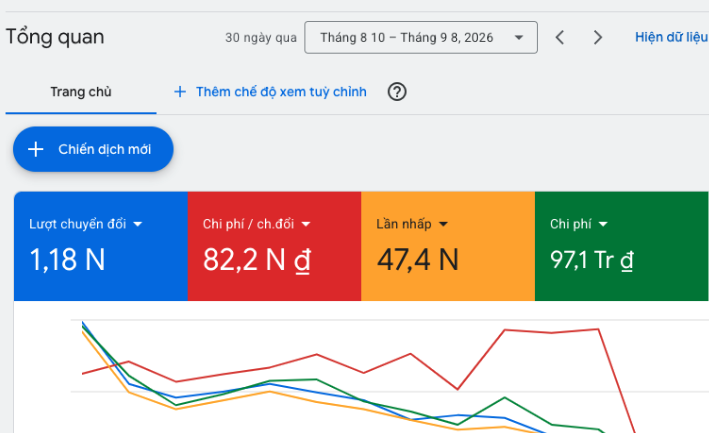Click the plus icon before Thêm chế độ xem
Screen dimensions: 709x433
(180, 92)
